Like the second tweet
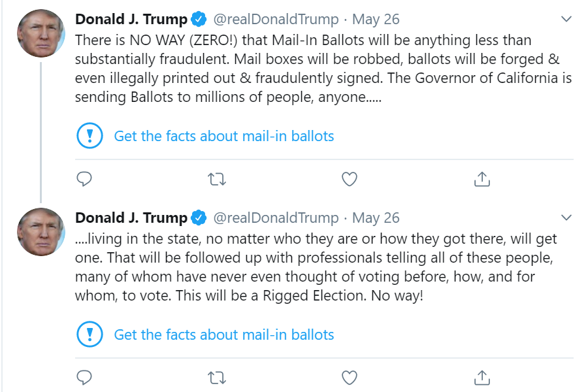Screen dimensions: 588x392 [x=350, y=378]
